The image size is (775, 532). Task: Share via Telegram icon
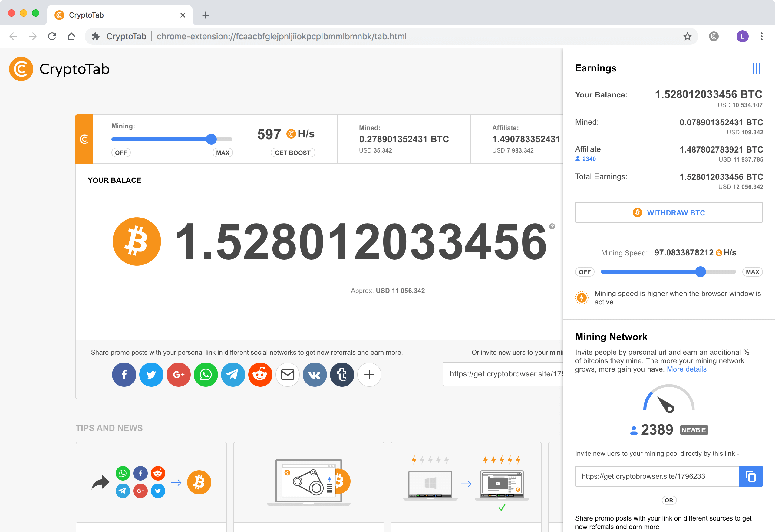(x=233, y=375)
